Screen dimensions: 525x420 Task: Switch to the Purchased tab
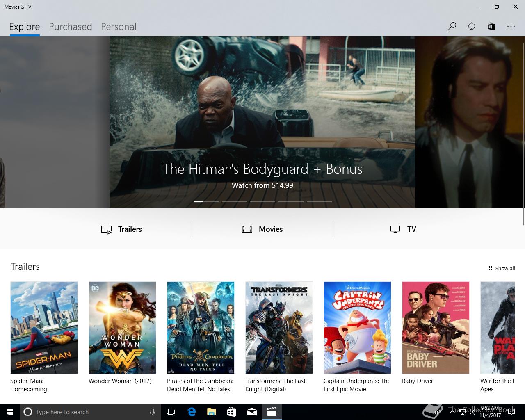[70, 27]
